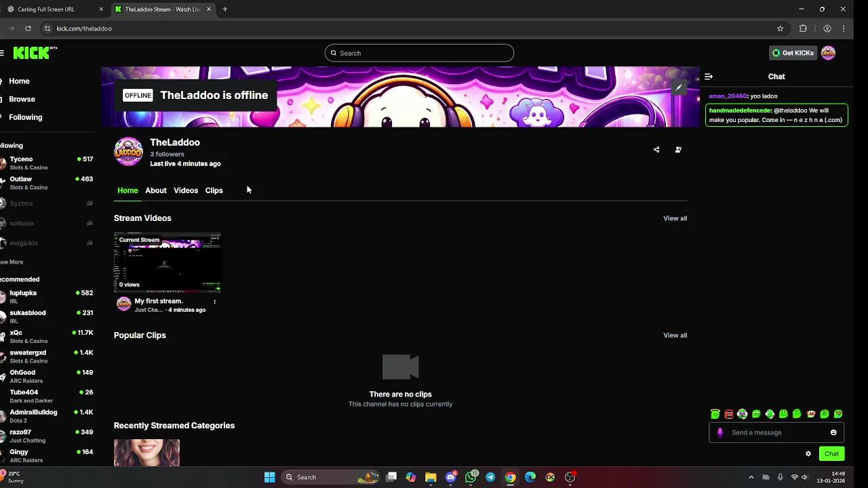Open recommended channel Gingy
Screen dimensions: 868x488
coord(47,455)
